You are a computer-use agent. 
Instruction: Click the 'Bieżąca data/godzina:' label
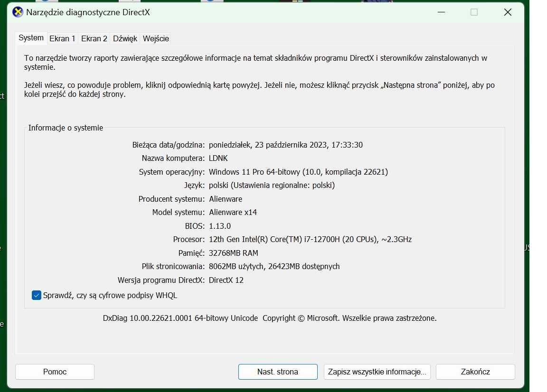tap(169, 145)
